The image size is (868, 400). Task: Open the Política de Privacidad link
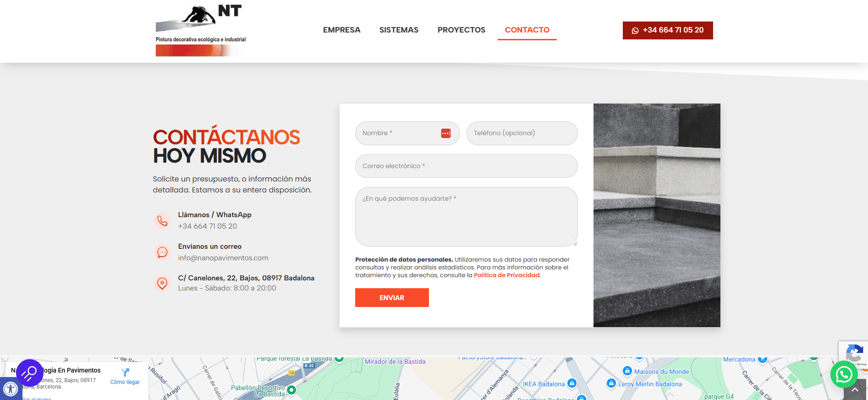pos(506,275)
